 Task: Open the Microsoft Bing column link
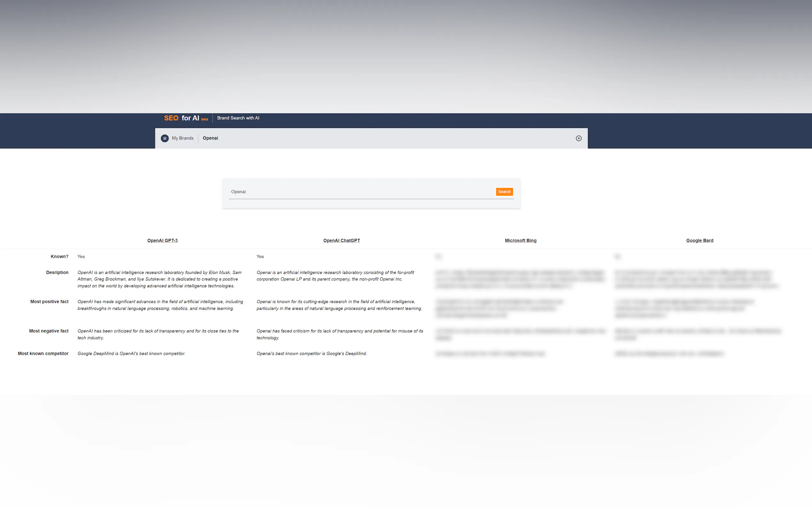point(520,241)
